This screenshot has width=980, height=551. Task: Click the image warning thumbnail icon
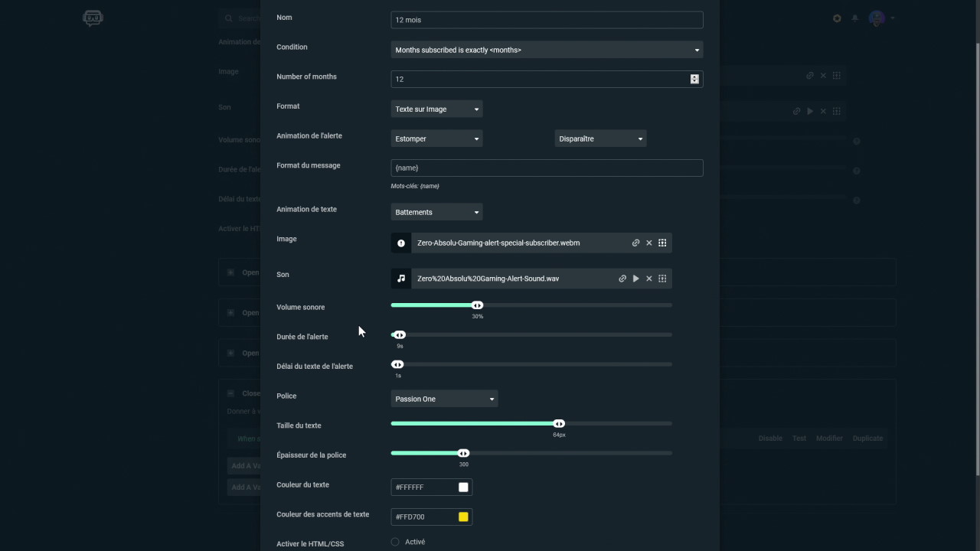(x=401, y=243)
